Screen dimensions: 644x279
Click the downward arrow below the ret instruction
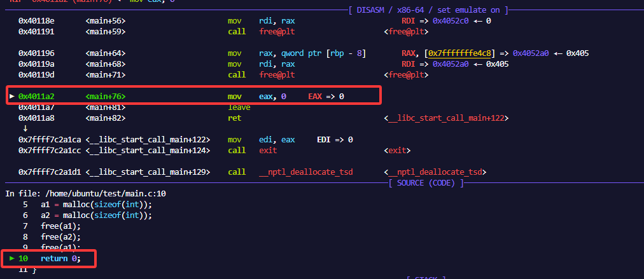pos(25,128)
